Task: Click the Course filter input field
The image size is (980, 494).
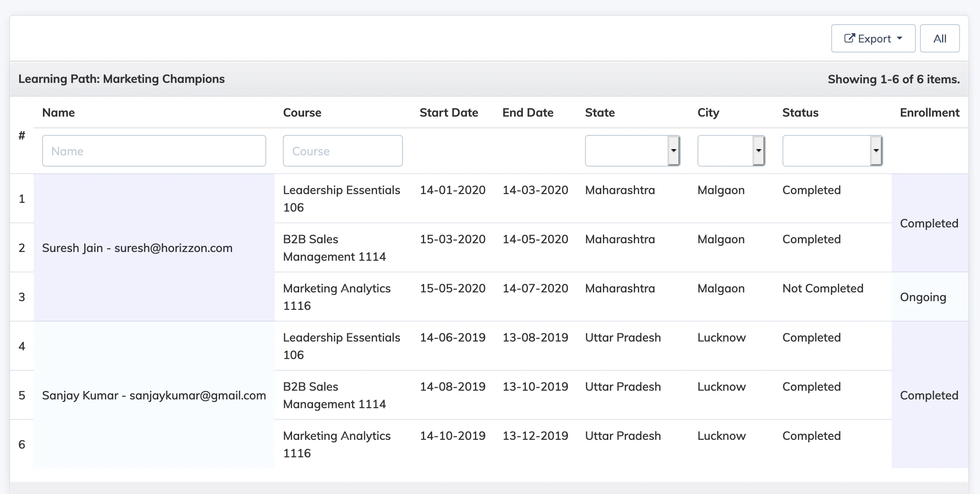Action: pos(342,151)
